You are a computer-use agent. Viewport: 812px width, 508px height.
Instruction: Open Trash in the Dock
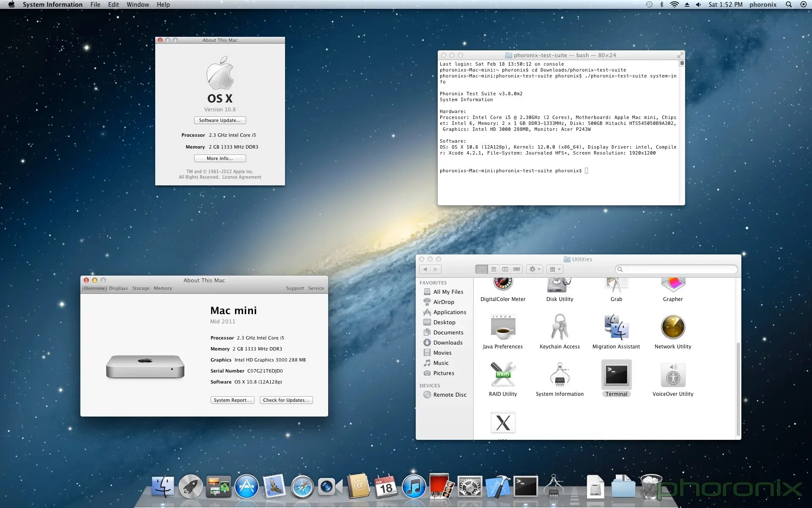point(651,487)
